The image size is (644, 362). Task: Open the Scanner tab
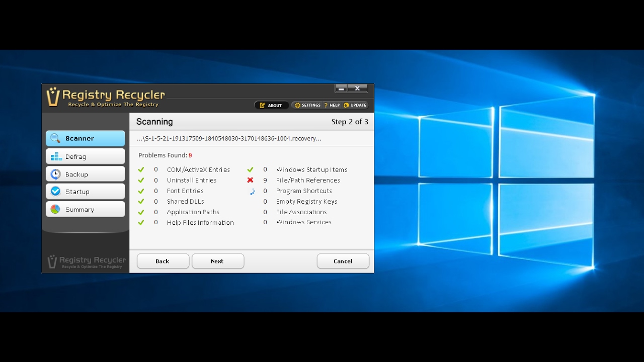point(86,138)
